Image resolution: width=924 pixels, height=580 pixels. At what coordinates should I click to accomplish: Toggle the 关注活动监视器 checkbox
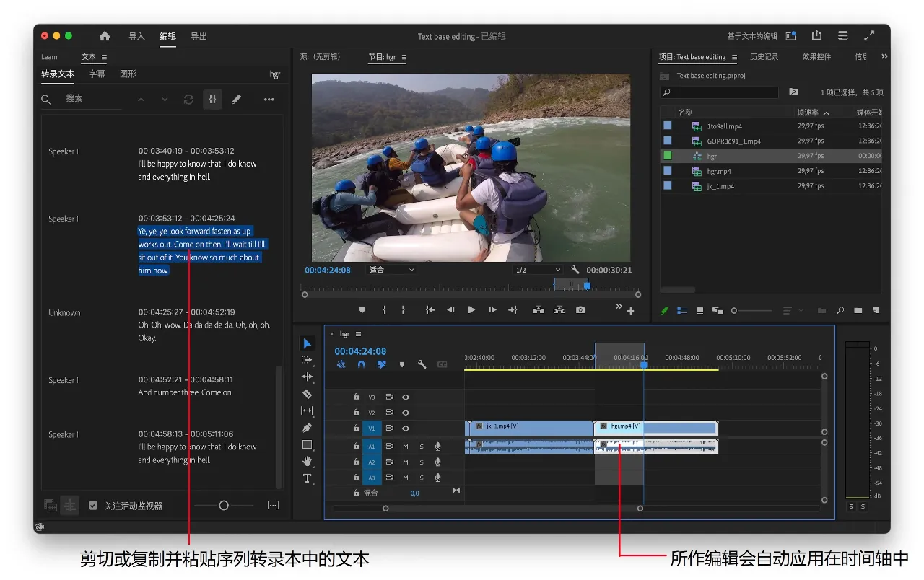(x=93, y=505)
